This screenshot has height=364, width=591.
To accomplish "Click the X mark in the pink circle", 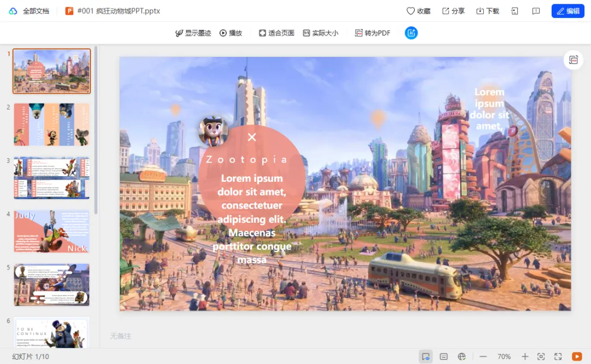I will 252,137.
